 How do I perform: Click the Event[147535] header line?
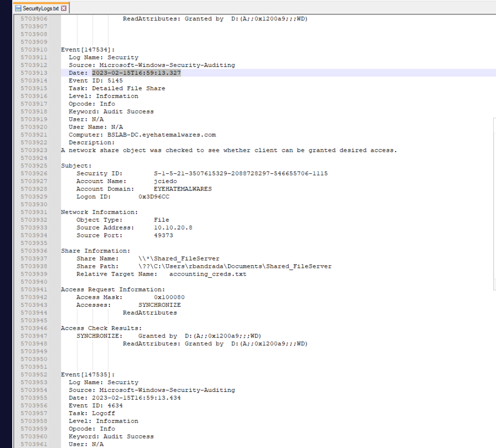(x=88, y=374)
